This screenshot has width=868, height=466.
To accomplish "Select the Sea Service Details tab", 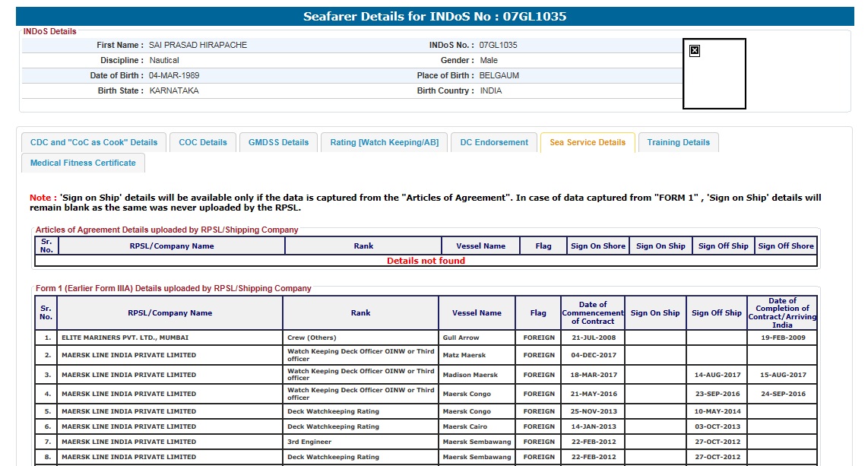I will (x=587, y=142).
